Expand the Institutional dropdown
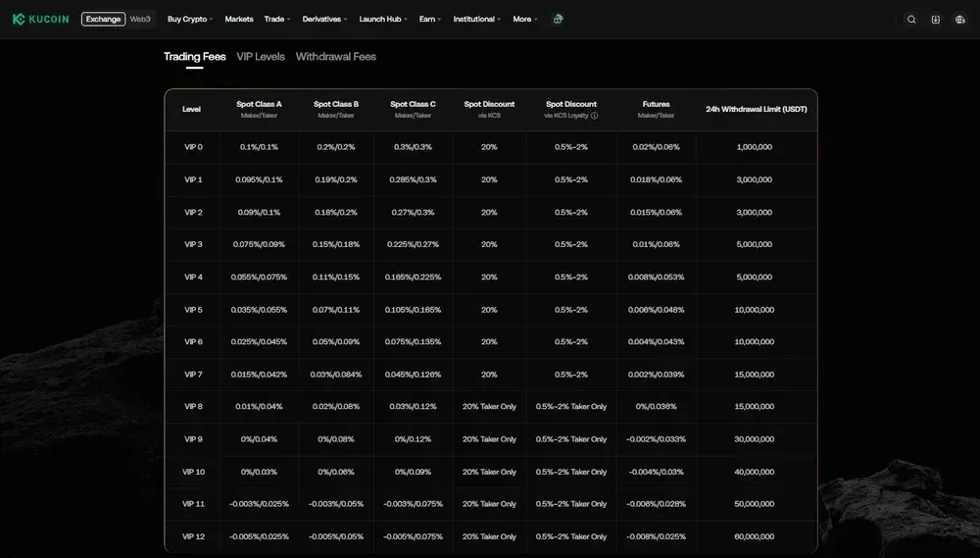 pyautogui.click(x=477, y=20)
